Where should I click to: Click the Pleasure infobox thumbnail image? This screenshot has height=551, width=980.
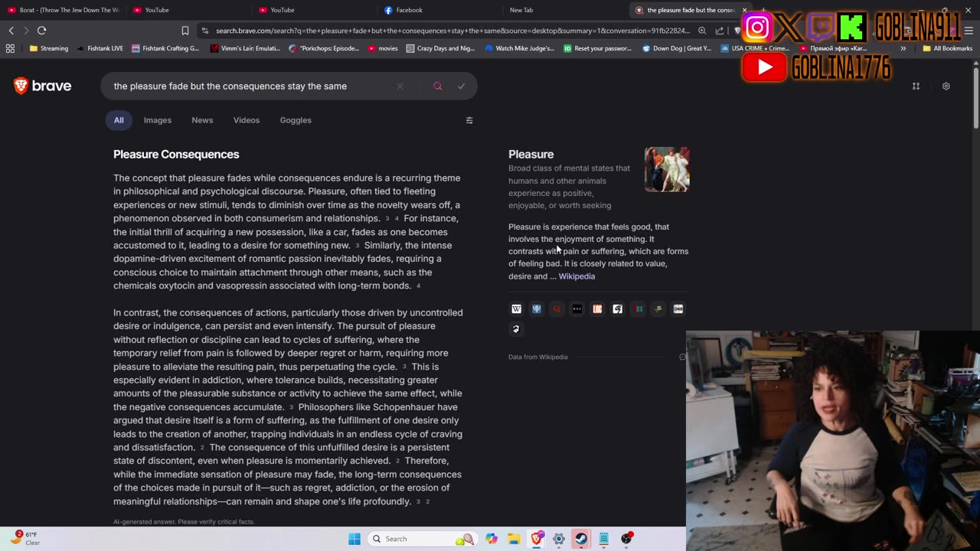667,169
